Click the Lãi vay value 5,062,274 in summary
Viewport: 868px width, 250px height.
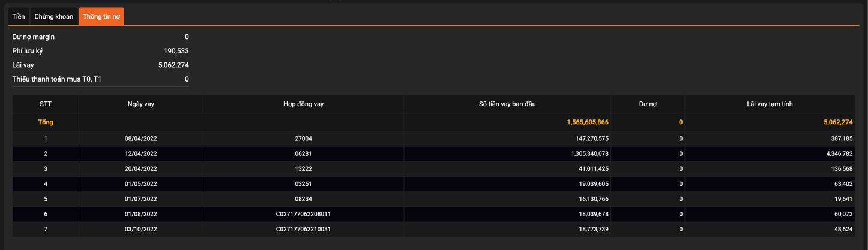(173, 65)
